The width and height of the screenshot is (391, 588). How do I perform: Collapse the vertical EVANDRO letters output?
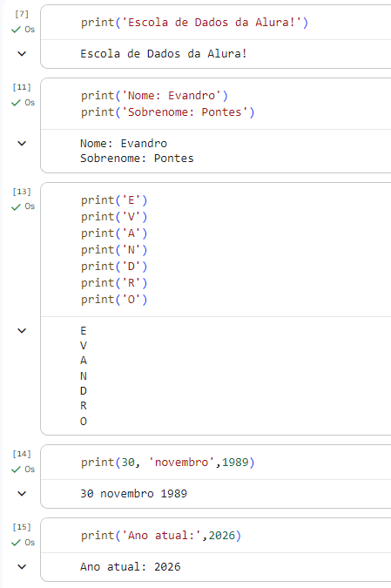22,330
